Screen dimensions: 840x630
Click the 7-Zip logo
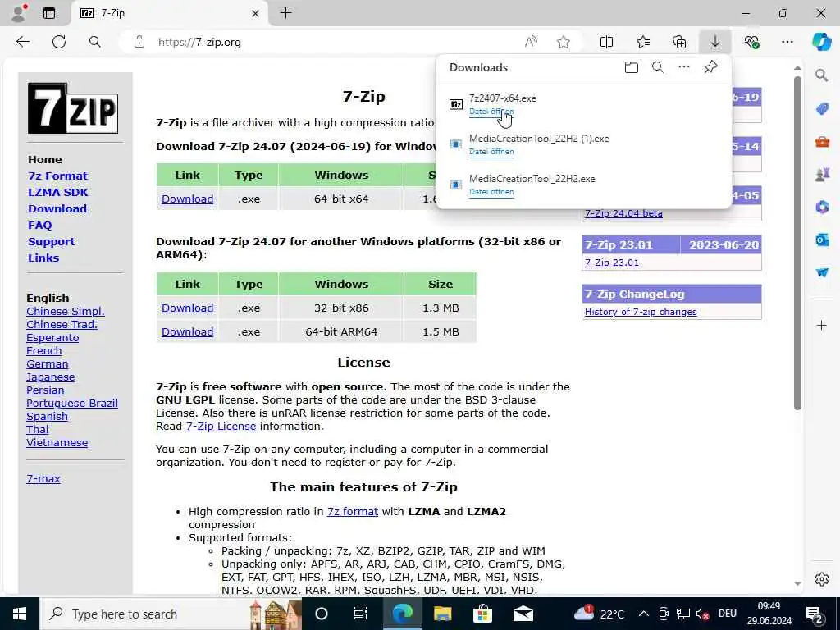pyautogui.click(x=73, y=108)
